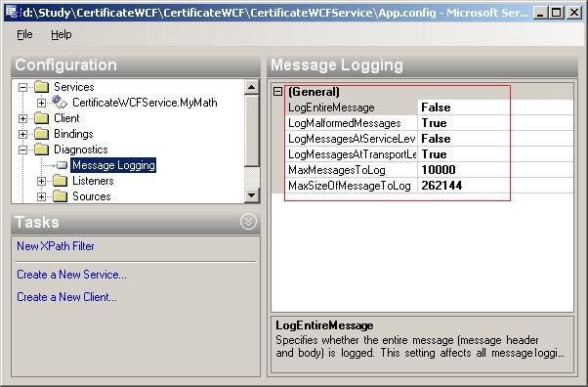Click the MaxSizeOfMessageToLog value 262144
The width and height of the screenshot is (588, 387).
pyautogui.click(x=441, y=186)
